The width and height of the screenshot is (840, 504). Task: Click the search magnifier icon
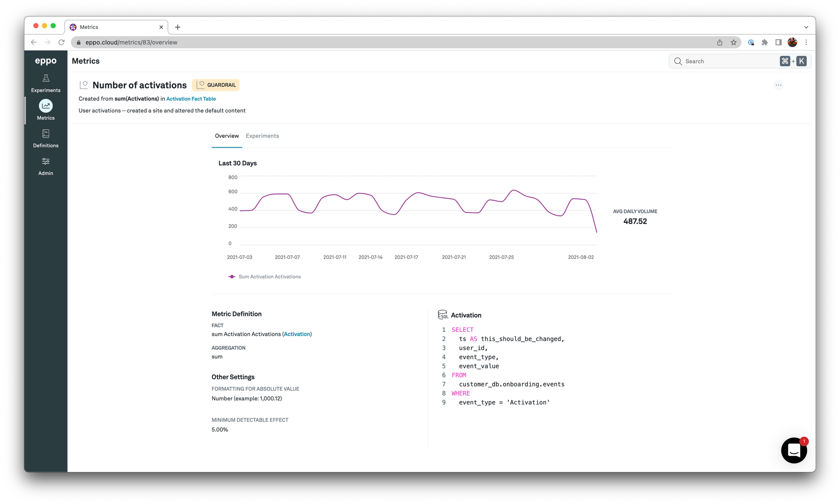(677, 61)
